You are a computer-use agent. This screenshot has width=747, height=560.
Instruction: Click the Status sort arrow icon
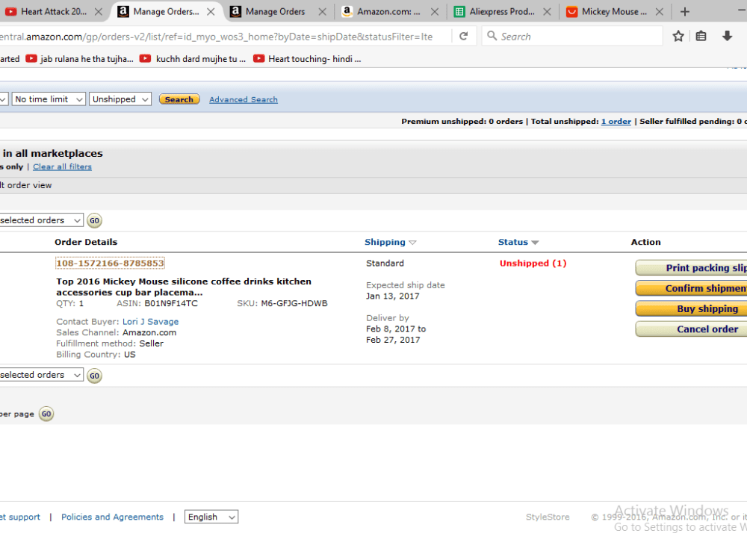coord(535,243)
